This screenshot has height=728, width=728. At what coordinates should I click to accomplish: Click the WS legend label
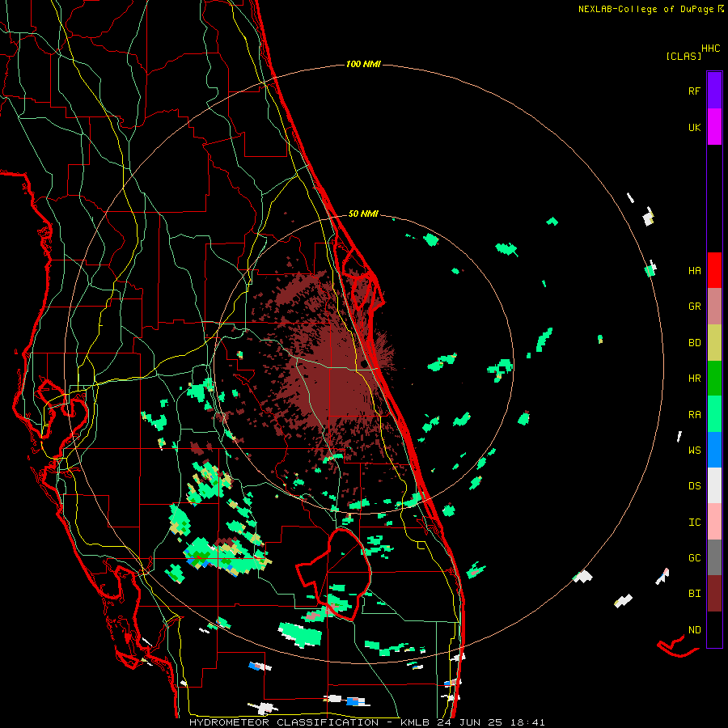pos(695,451)
